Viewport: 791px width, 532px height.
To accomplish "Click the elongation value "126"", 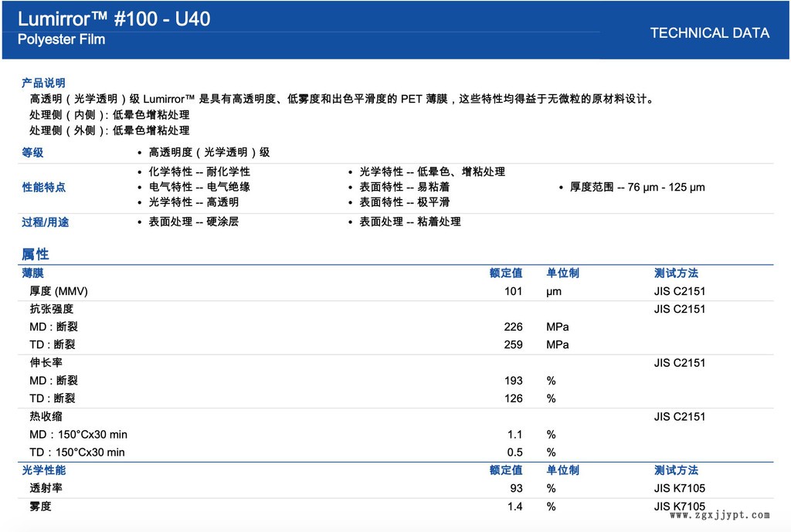I will (x=514, y=398).
